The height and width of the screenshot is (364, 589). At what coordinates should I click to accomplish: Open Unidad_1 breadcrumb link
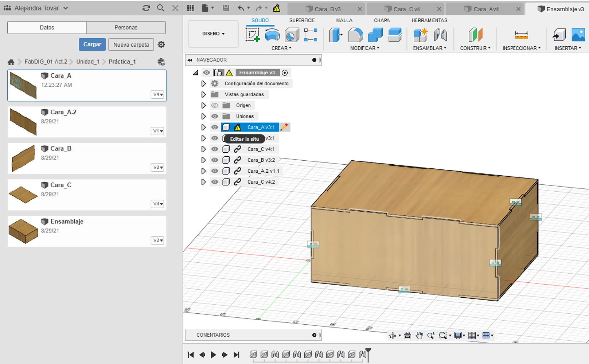coord(88,62)
